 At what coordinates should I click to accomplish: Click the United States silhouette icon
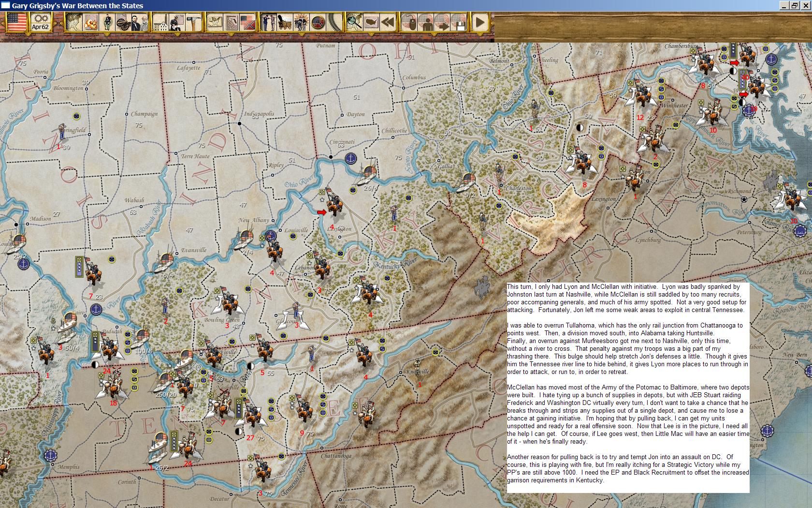(x=371, y=22)
